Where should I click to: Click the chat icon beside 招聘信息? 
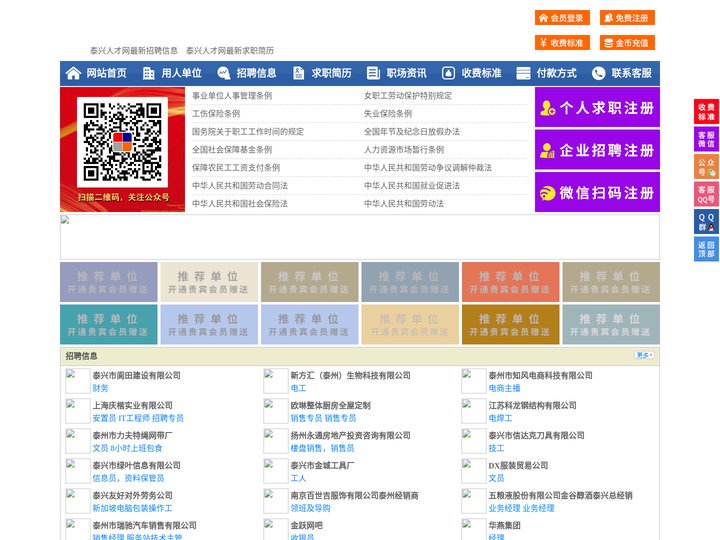(x=224, y=73)
